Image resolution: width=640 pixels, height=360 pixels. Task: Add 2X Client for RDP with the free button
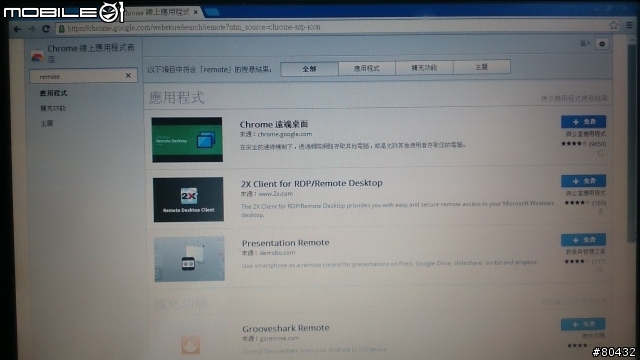pos(583,181)
